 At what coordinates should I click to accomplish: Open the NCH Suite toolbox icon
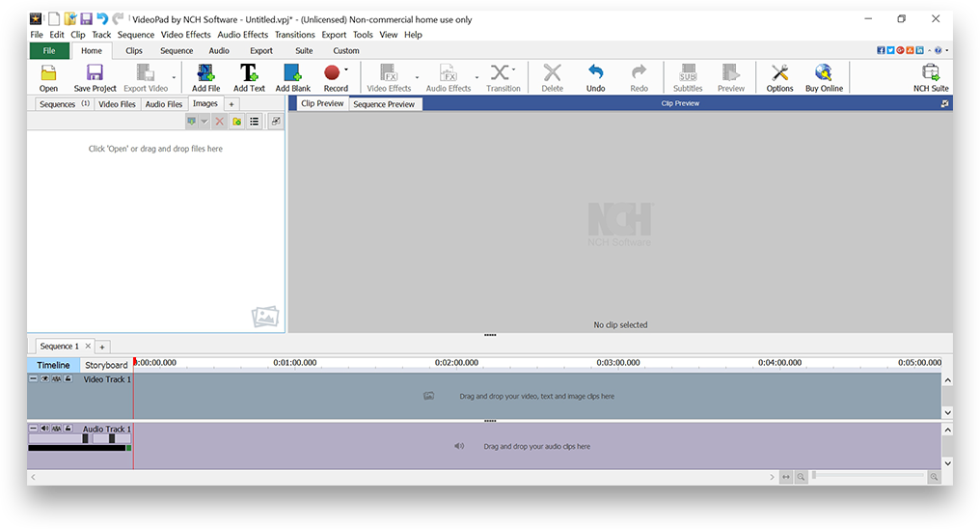[931, 73]
